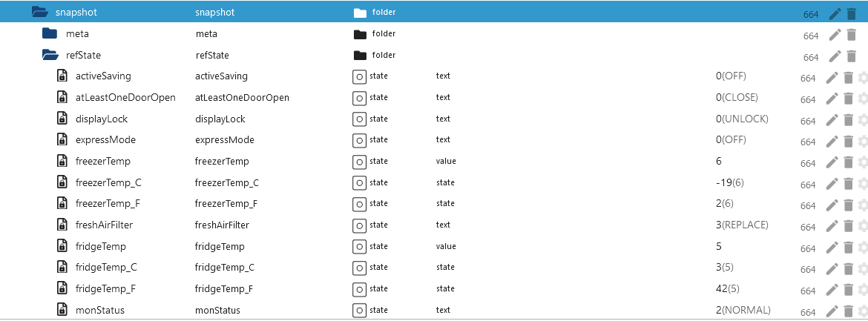Image resolution: width=868 pixels, height=321 pixels.
Task: Collapse the refState folder
Action: 50,55
